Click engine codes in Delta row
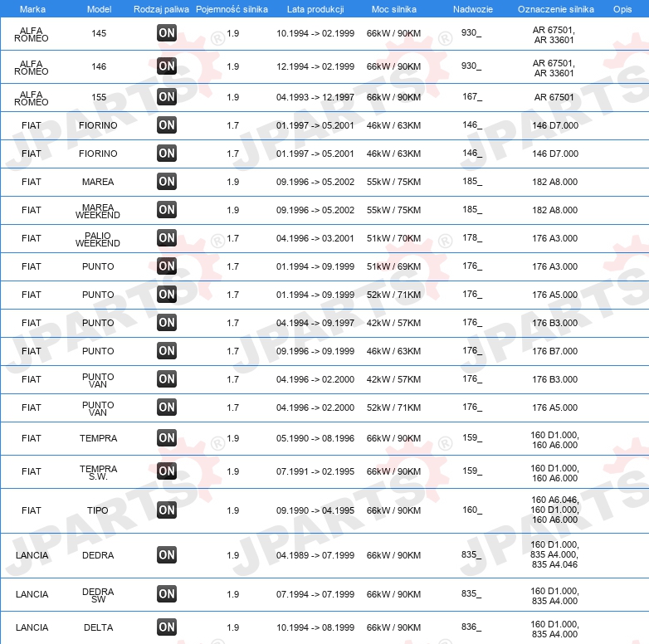Image resolution: width=649 pixels, height=644 pixels. (x=554, y=629)
